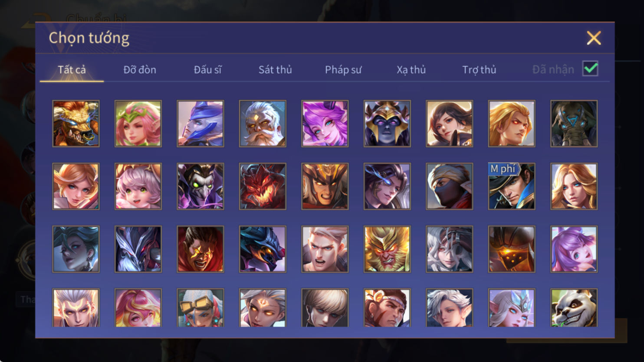This screenshot has width=644, height=362.
Task: Show the Pháp sư hero category
Action: [343, 69]
